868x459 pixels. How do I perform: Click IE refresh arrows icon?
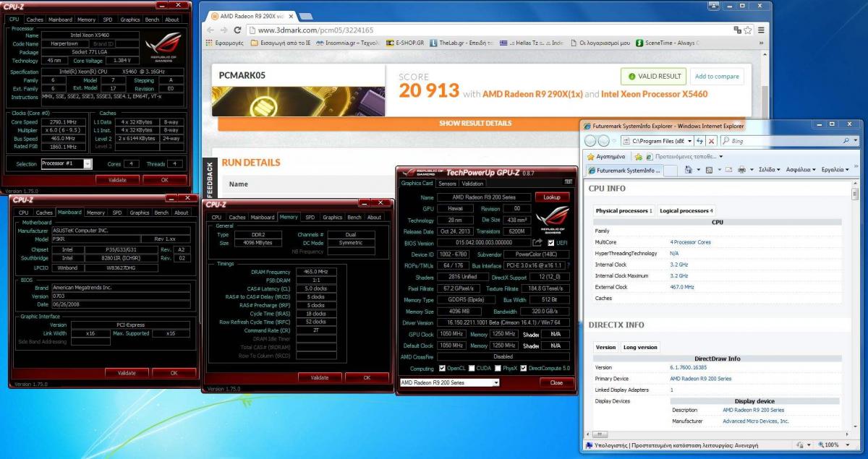[700, 141]
